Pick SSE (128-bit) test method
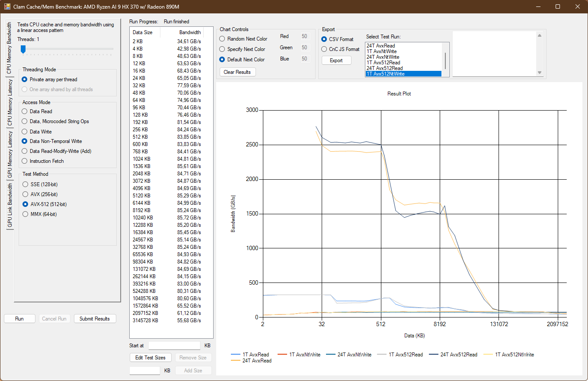Image resolution: width=588 pixels, height=381 pixels. point(25,184)
